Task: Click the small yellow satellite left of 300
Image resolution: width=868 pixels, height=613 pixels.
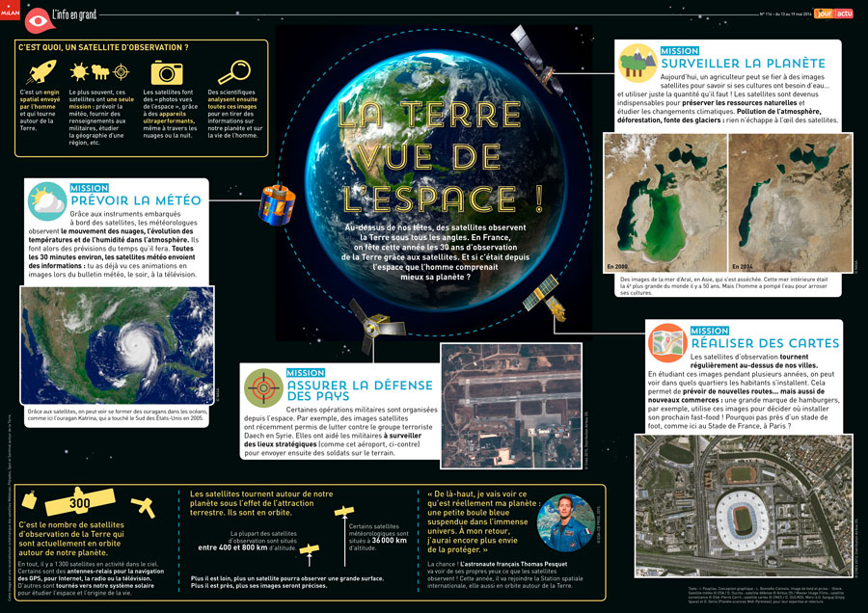Action: 29,499
